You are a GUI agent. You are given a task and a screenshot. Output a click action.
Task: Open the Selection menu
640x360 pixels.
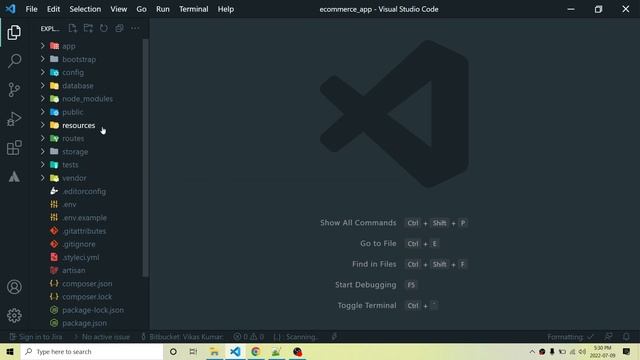[x=85, y=9]
